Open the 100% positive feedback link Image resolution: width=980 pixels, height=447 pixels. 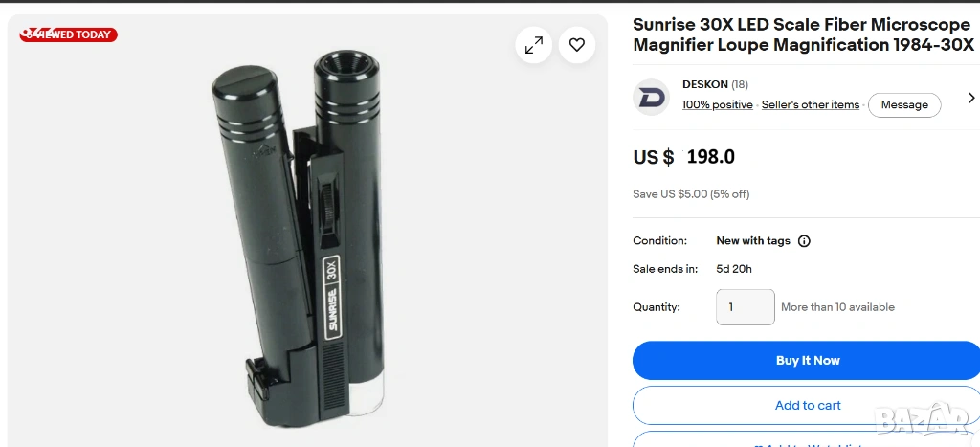point(717,105)
